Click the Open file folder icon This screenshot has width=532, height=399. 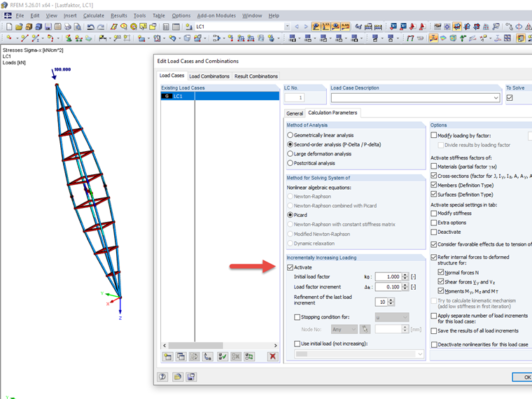[19, 27]
